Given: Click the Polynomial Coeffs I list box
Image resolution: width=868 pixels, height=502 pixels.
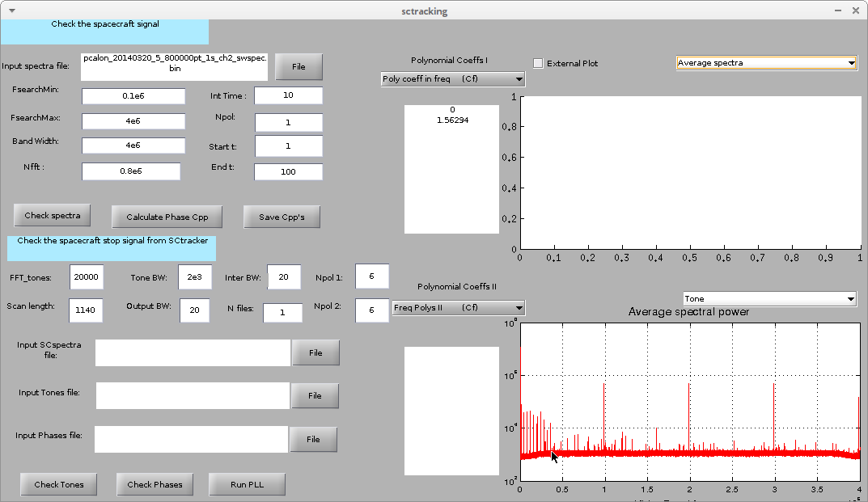Looking at the screenshot, I should (452, 169).
